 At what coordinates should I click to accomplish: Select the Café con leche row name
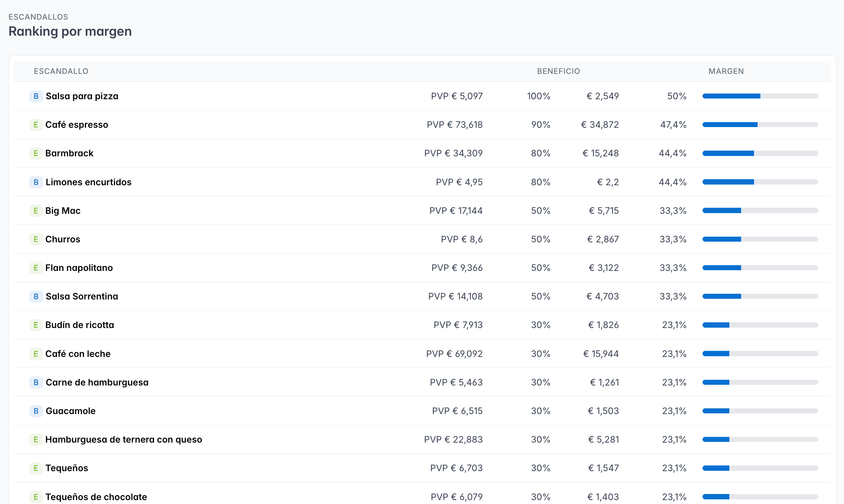click(78, 354)
